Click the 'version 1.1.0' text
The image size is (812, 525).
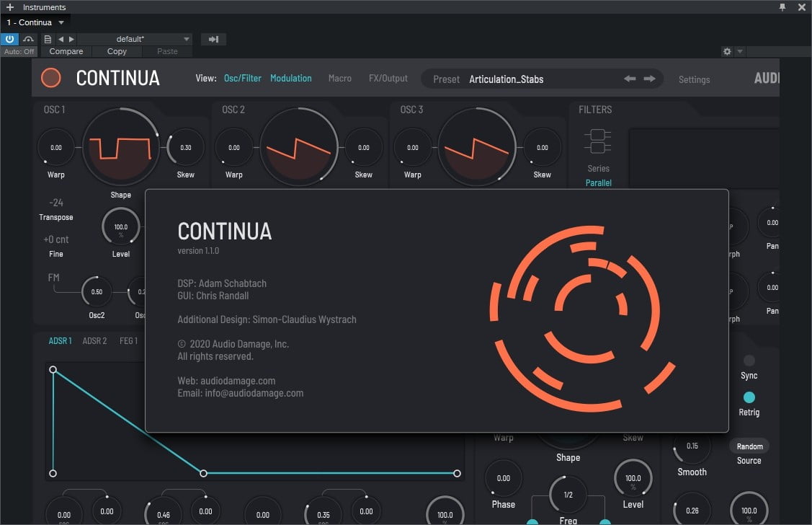pos(198,251)
